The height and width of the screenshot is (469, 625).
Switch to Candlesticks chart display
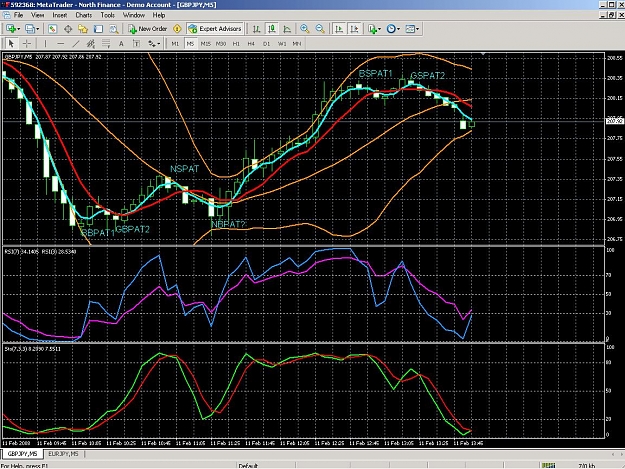click(x=272, y=29)
